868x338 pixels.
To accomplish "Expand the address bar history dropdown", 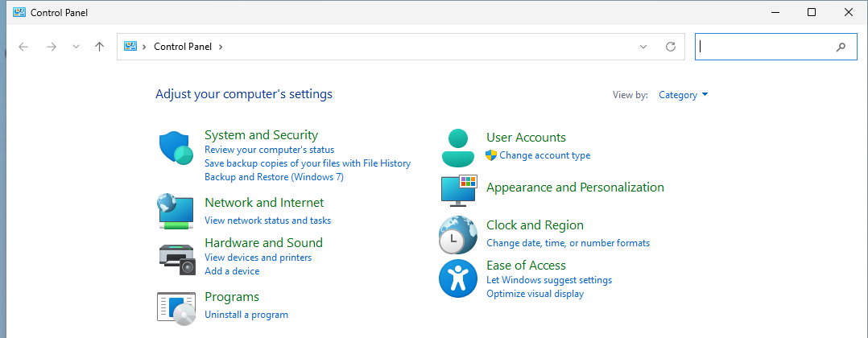I will 643,47.
